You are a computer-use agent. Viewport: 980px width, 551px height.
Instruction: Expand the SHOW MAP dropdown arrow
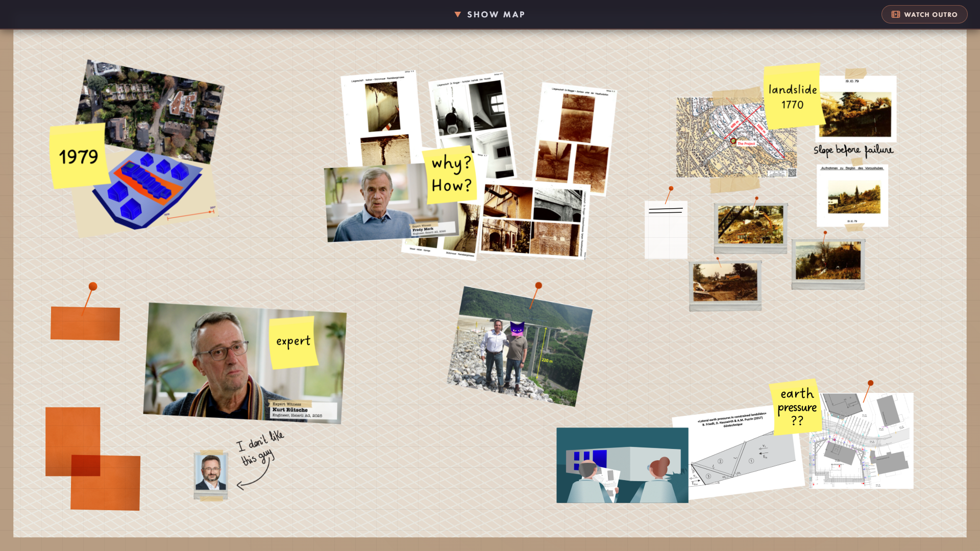click(x=458, y=14)
